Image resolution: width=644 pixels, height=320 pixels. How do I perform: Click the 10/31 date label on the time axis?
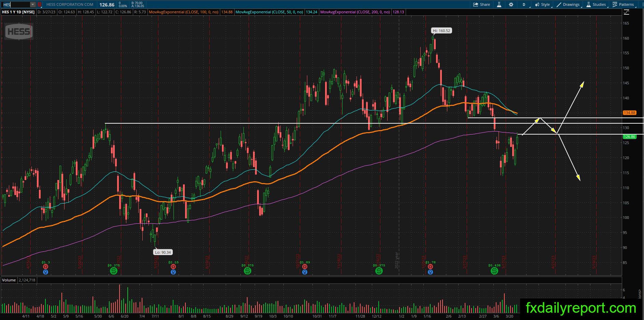[317, 316]
